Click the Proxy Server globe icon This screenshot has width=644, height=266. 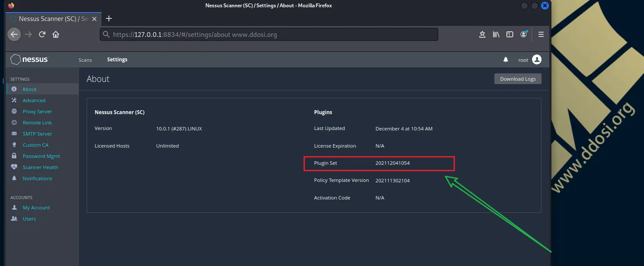click(14, 112)
